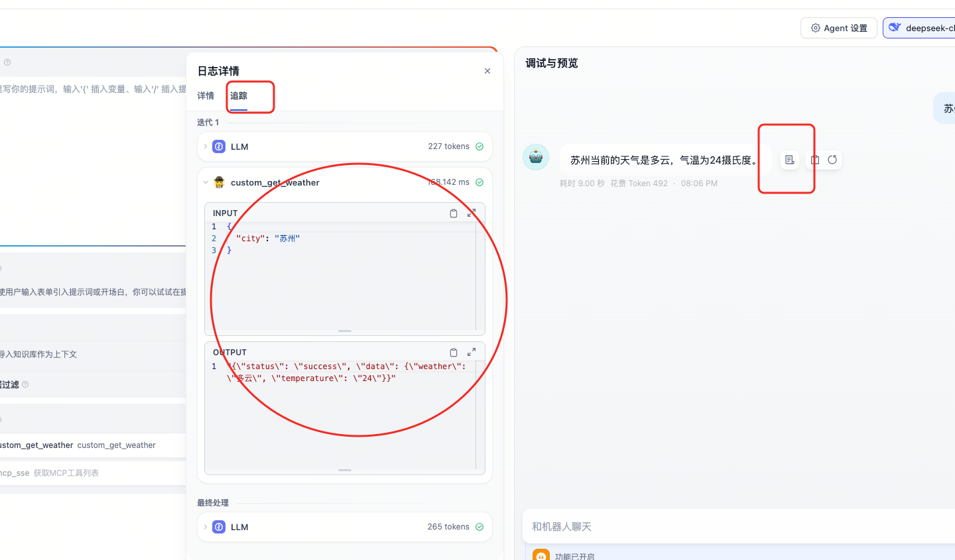Expand the OUTPUT panel to fullscreen
The image size is (955, 560).
pyautogui.click(x=472, y=352)
